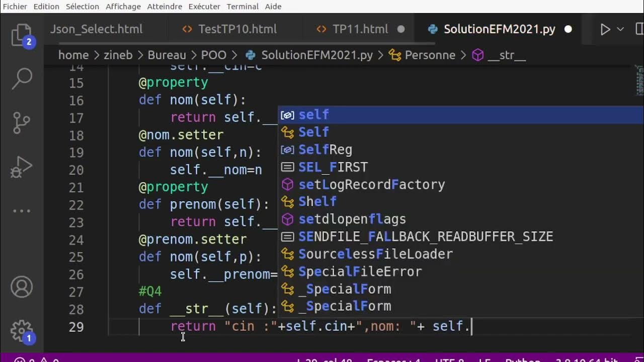Select the 'Self' class suggestion
The image size is (644, 362).
click(x=461, y=132)
